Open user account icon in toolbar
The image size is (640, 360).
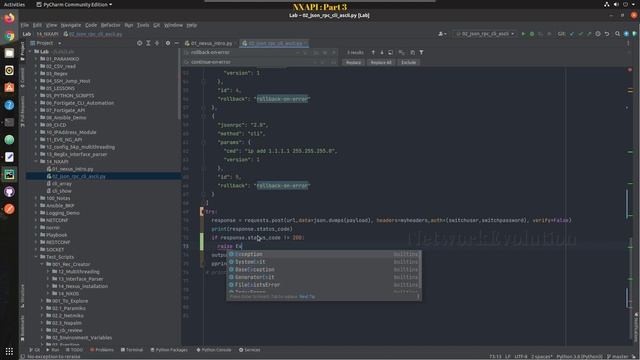pyautogui.click(x=442, y=34)
